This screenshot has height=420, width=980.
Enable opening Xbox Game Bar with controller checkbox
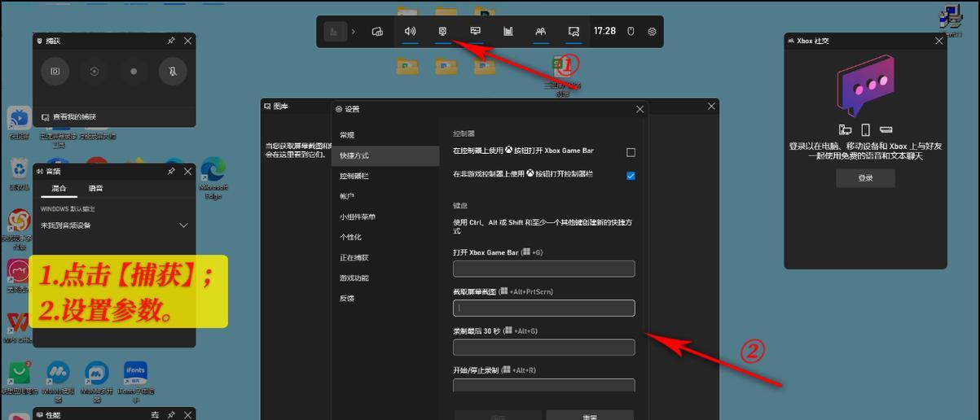pyautogui.click(x=631, y=152)
